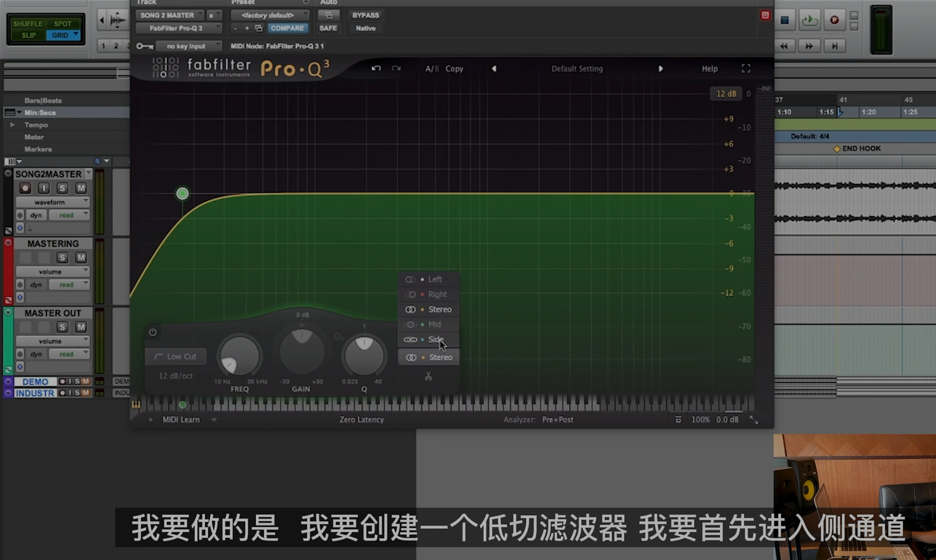The width and height of the screenshot is (936, 560).
Task: Select Side from the stereo placement menu
Action: (435, 339)
